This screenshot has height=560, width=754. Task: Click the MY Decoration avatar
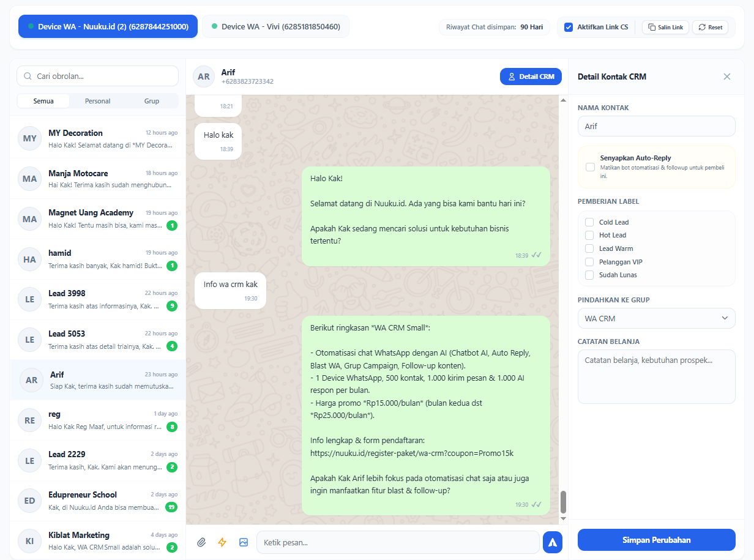[x=30, y=138]
